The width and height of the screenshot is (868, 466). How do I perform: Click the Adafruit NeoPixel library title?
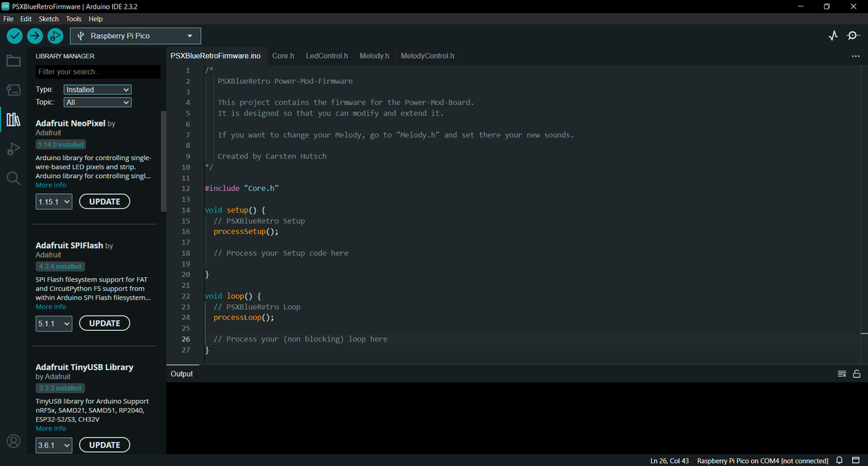pyautogui.click(x=70, y=124)
